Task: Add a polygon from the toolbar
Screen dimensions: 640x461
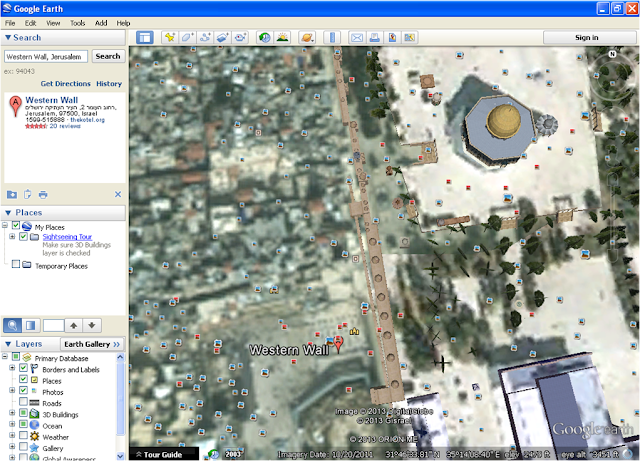Action: 187,38
